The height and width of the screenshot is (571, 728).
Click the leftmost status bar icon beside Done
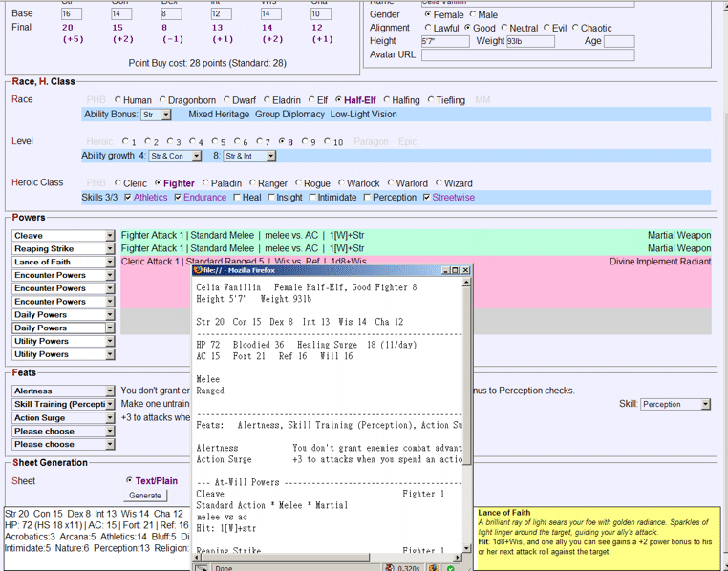point(202,568)
